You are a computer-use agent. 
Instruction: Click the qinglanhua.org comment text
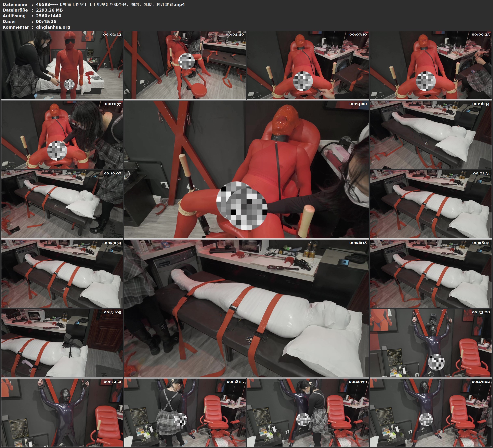click(53, 27)
